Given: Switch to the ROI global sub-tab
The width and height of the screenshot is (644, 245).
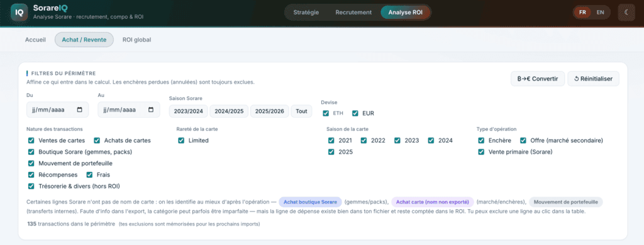Looking at the screenshot, I should coord(136,40).
